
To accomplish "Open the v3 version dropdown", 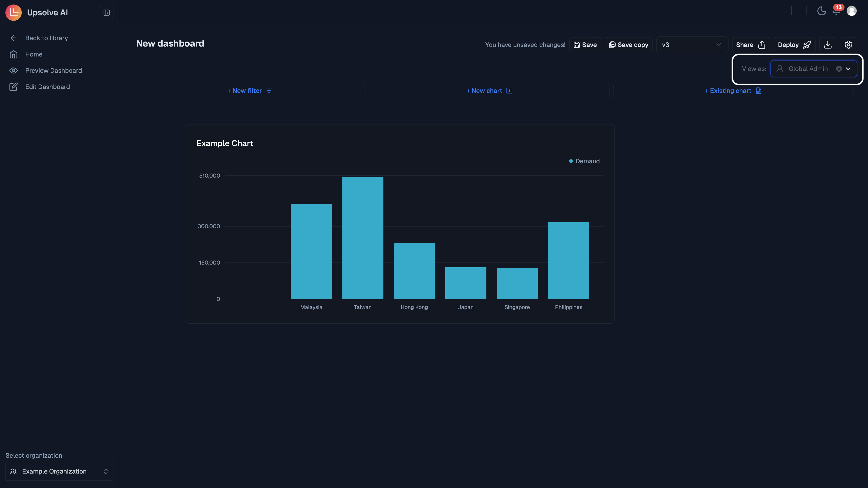I will coord(691,45).
